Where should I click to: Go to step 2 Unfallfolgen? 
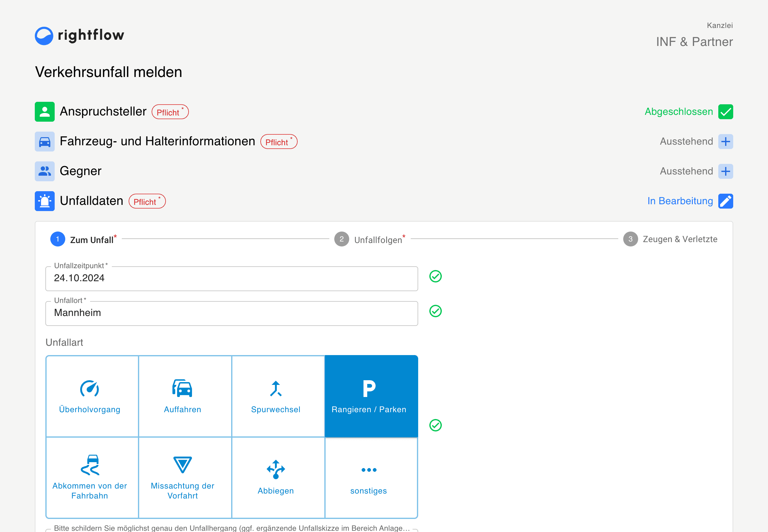tap(370, 239)
